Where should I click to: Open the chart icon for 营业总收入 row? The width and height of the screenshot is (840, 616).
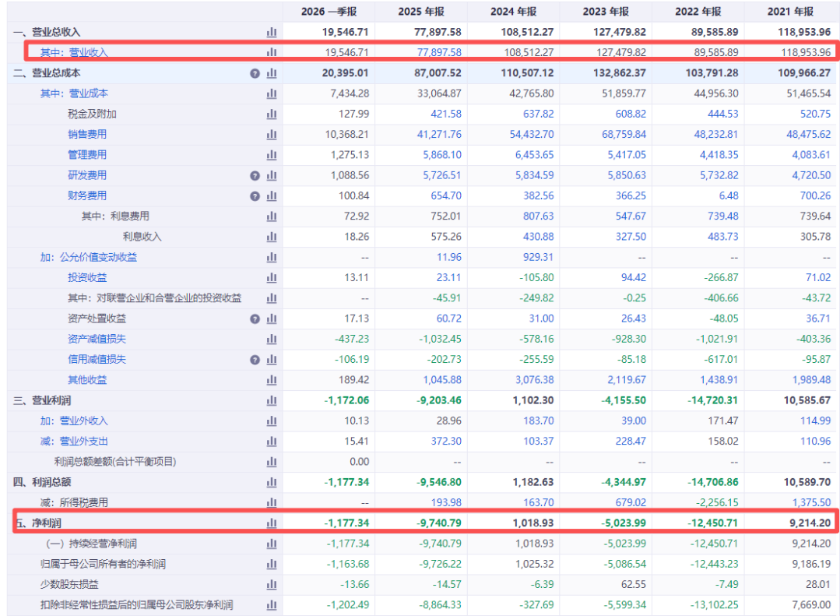(x=272, y=32)
